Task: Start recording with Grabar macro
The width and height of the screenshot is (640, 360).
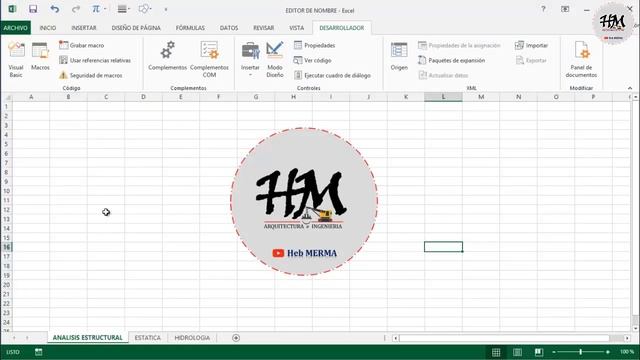Action: [81, 45]
